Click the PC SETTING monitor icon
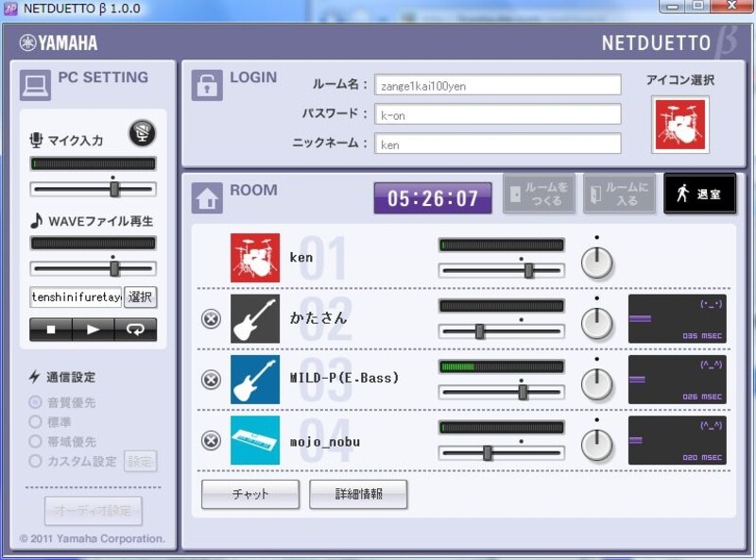The width and height of the screenshot is (756, 560). tap(35, 83)
